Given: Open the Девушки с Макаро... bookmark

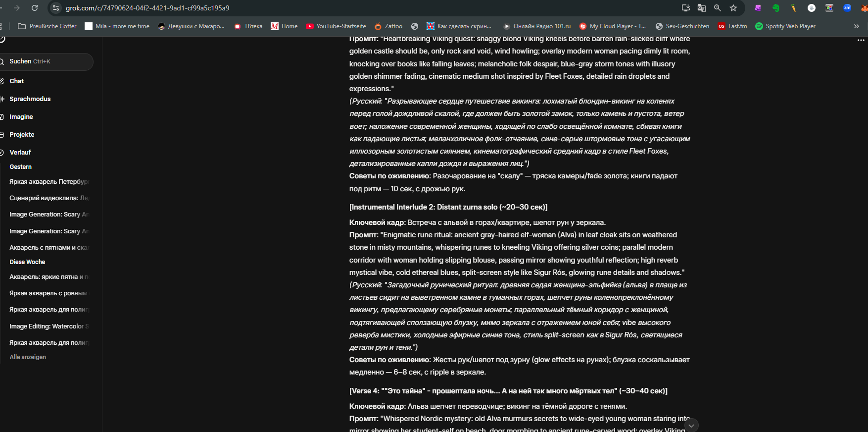Looking at the screenshot, I should (x=191, y=26).
